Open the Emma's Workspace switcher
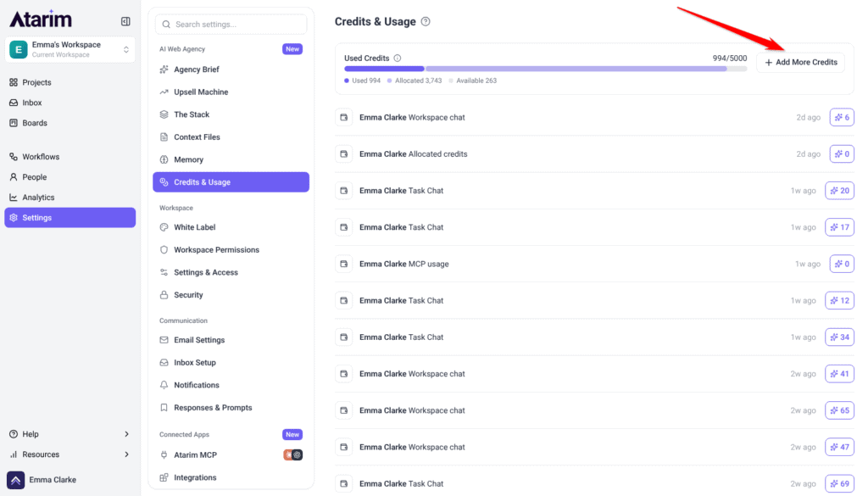 click(70, 49)
